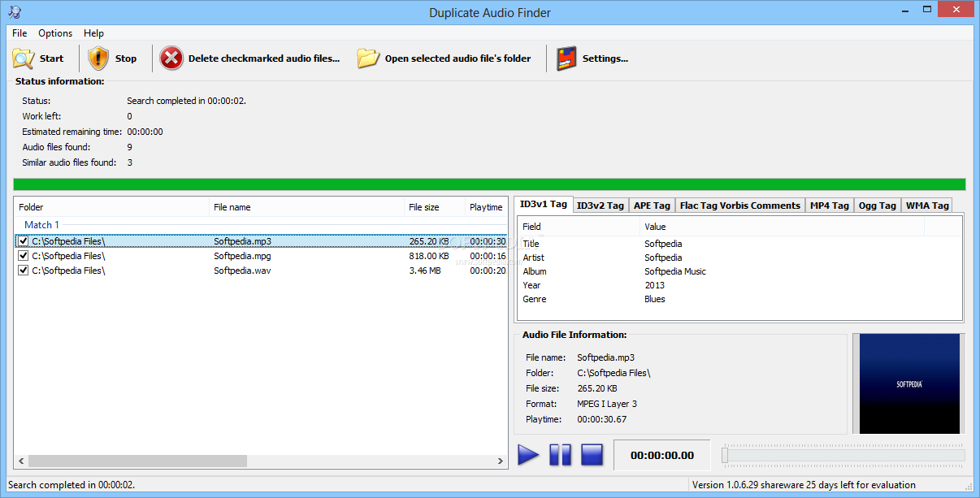This screenshot has width=980, height=498.
Task: Click the 818.00 KB file size cell
Action: click(x=429, y=256)
